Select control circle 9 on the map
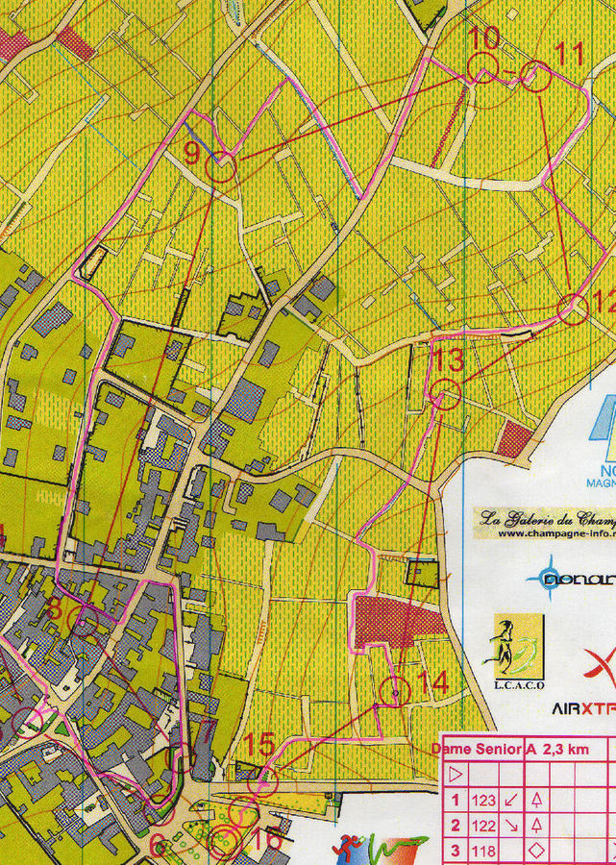616x865 pixels. (222, 167)
